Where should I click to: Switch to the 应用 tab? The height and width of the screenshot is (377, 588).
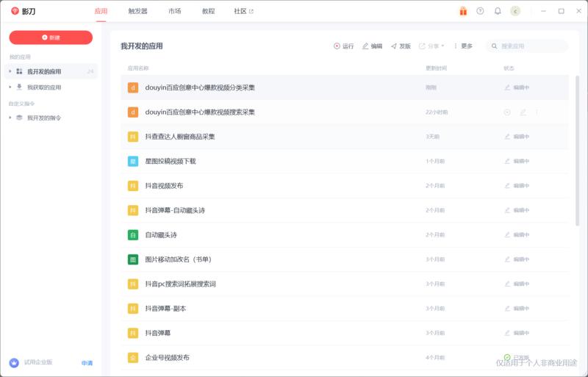101,11
